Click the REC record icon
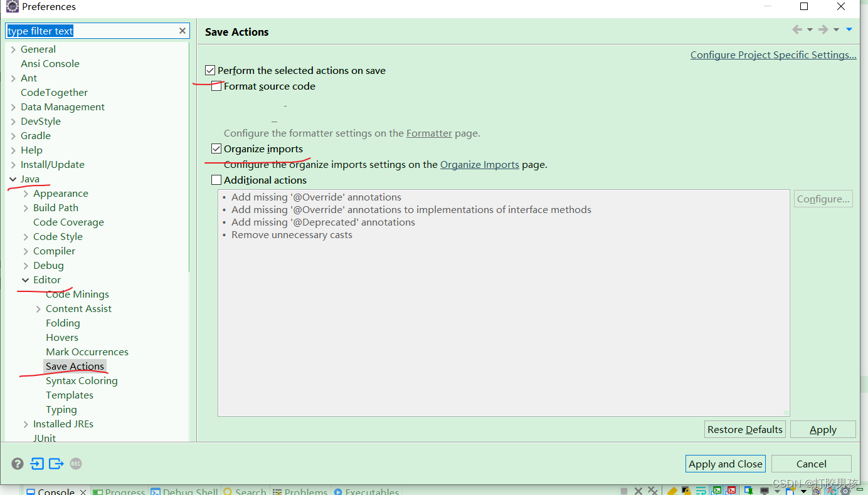 (x=76, y=464)
